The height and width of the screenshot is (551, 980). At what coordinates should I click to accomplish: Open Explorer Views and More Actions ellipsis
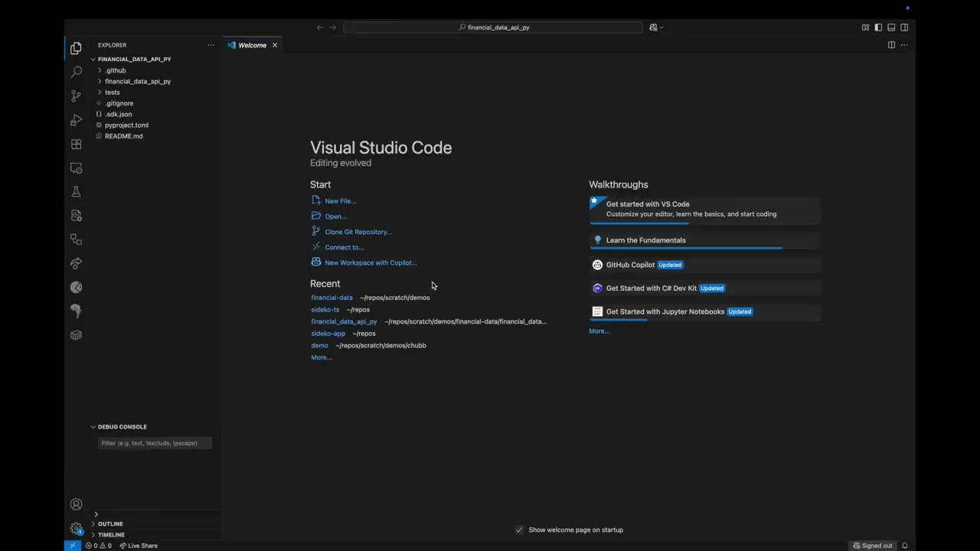tap(211, 45)
